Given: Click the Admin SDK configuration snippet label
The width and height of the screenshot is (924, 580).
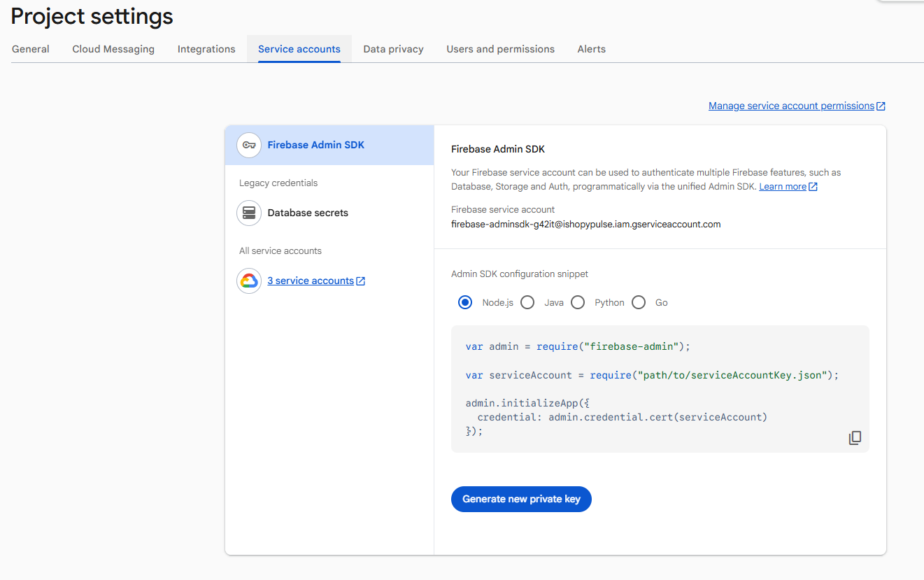Looking at the screenshot, I should 520,274.
